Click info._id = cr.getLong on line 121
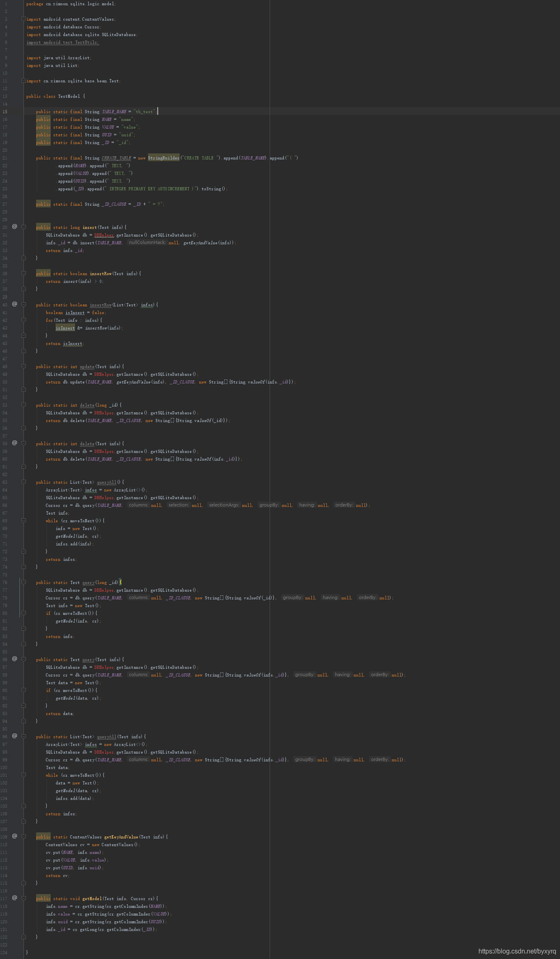Screen dimensions: 560x959 tap(101, 929)
